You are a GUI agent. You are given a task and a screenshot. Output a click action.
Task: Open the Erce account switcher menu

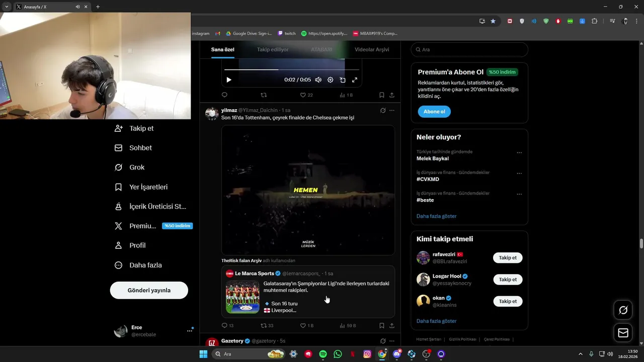pos(153,331)
